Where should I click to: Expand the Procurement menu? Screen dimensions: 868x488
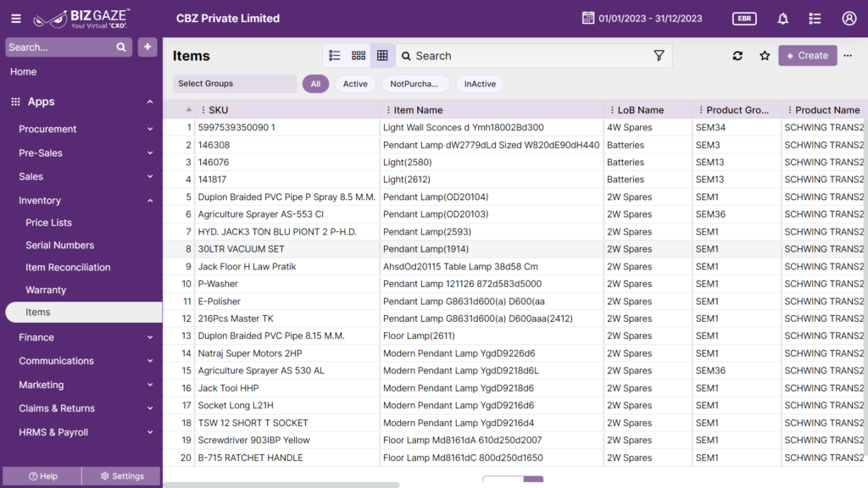tap(84, 129)
